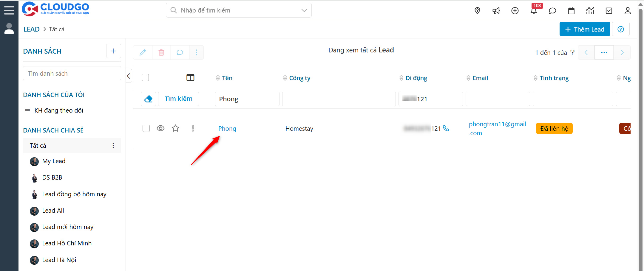This screenshot has height=271, width=644.
Task: Open the LEAD breadcrumb menu item
Action: click(31, 29)
